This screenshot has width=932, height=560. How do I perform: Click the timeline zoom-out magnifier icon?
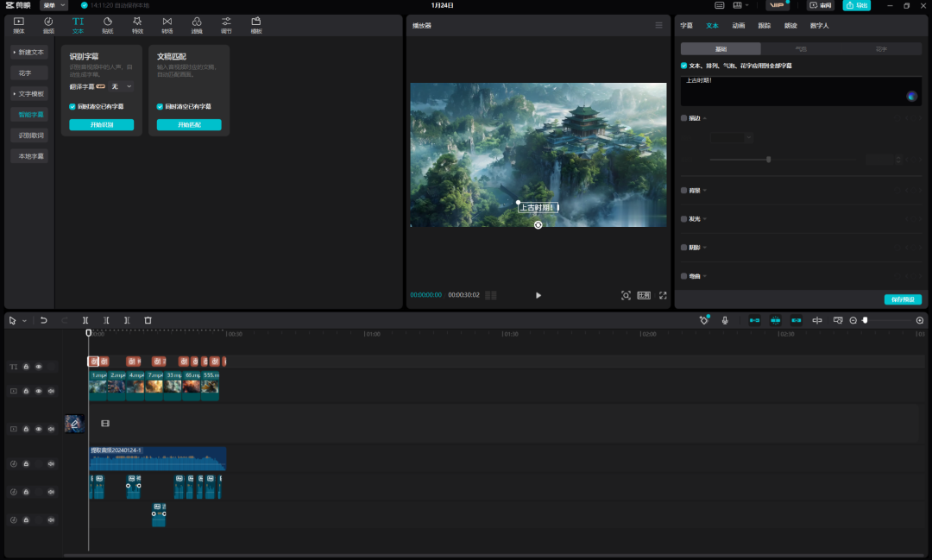tap(853, 320)
